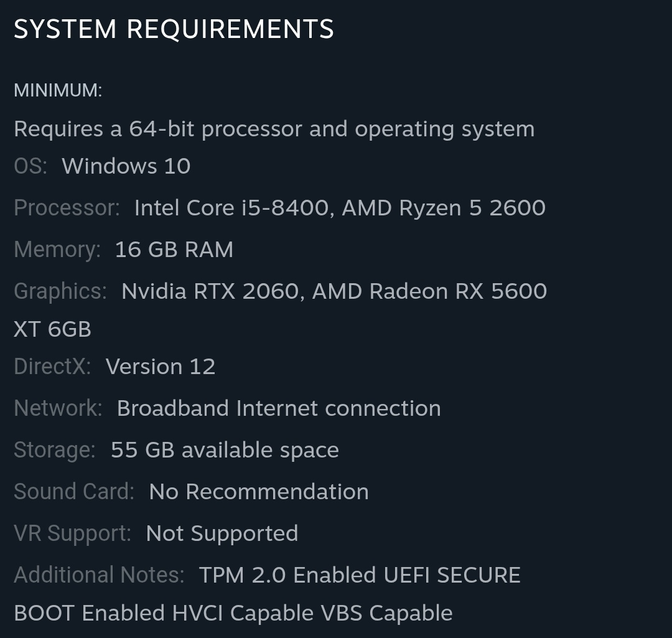
Task: Click the OS: label
Action: click(30, 166)
